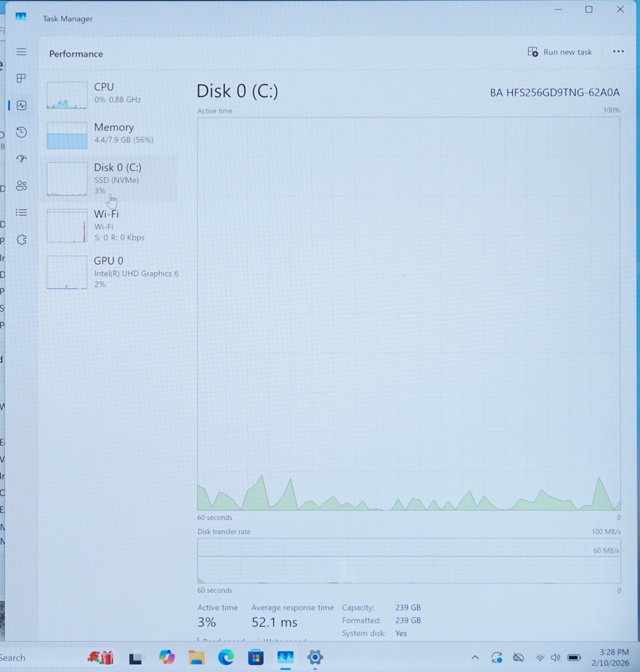Image resolution: width=640 pixels, height=672 pixels.
Task: Click the Task Manager title bar icon
Action: pyautogui.click(x=21, y=16)
